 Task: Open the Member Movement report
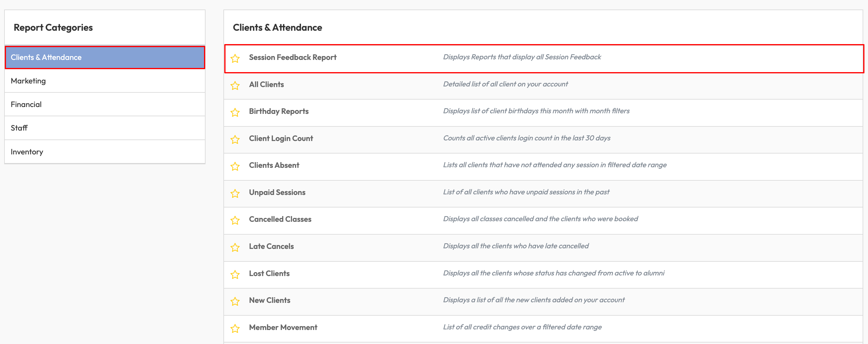pyautogui.click(x=283, y=327)
